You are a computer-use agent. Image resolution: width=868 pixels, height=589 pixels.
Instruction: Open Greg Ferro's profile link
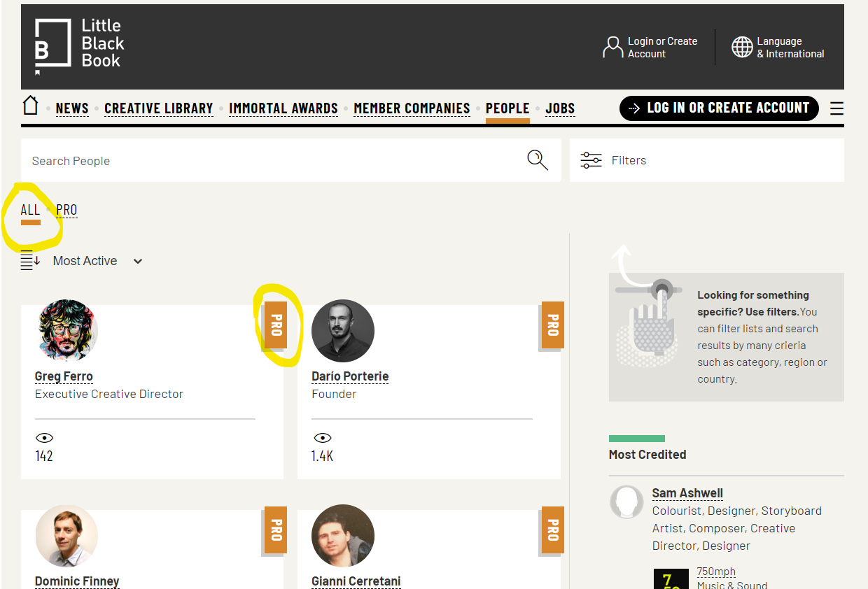64,376
